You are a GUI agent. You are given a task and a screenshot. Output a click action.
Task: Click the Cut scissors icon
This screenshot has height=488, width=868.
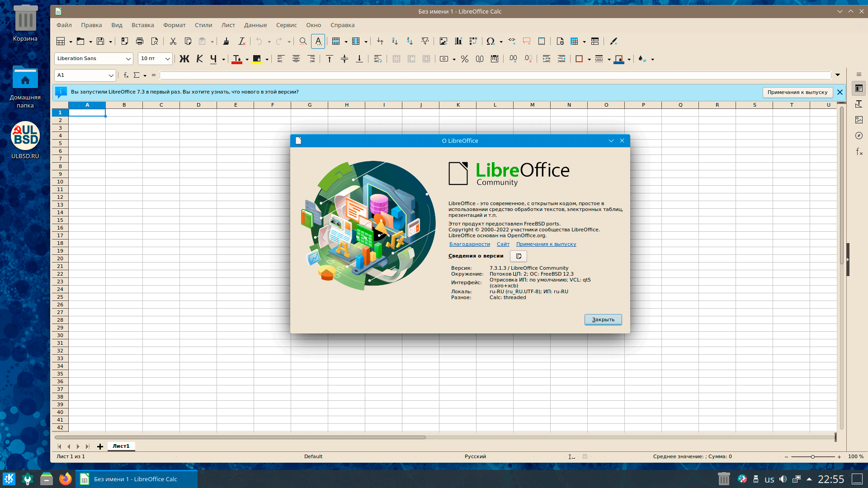click(173, 41)
